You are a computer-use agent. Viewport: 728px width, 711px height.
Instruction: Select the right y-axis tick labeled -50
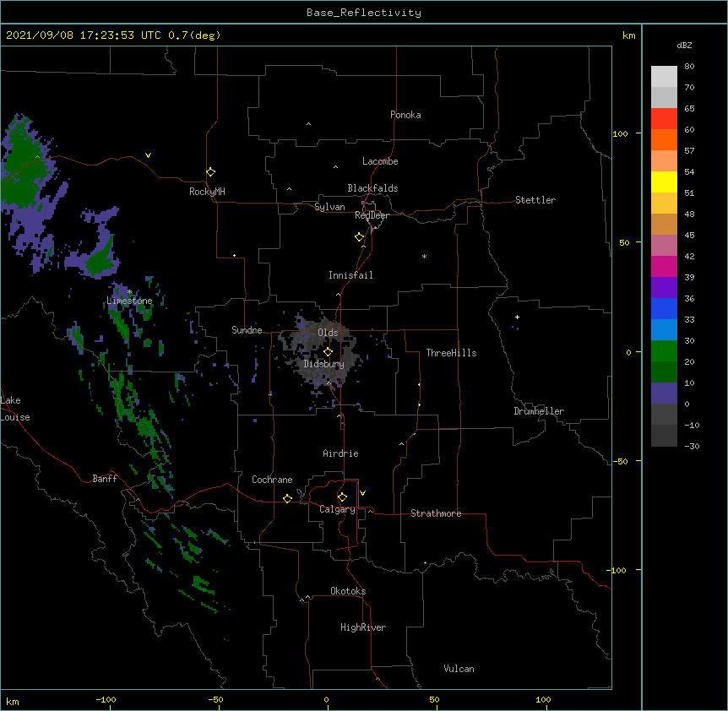pos(620,461)
